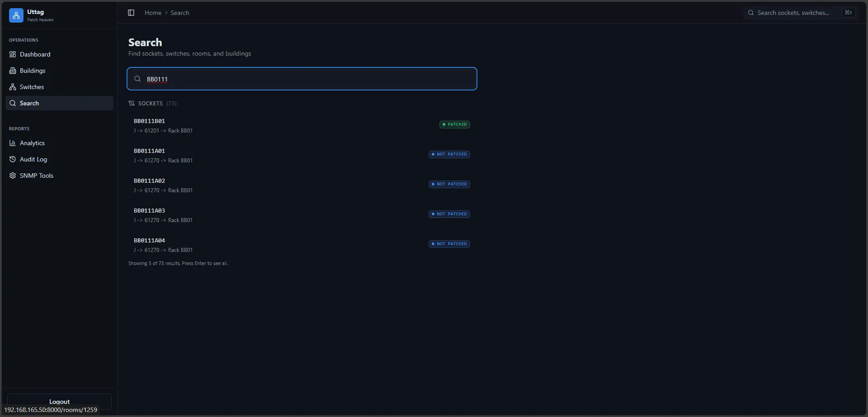Select Search in the sidebar
The image size is (868, 417).
click(x=59, y=103)
